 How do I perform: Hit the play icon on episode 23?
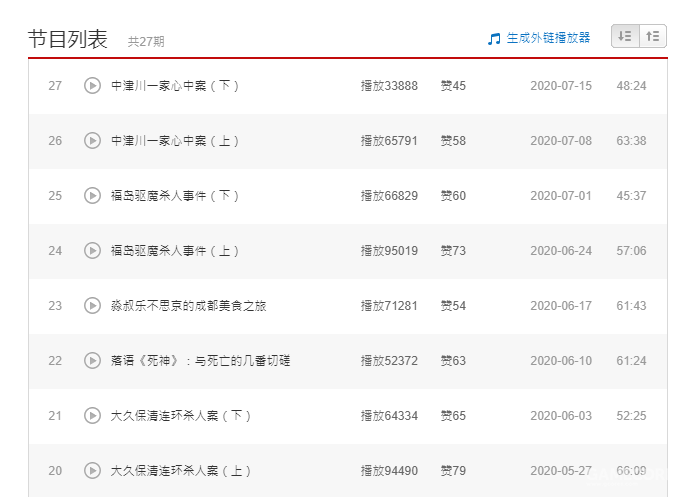(x=92, y=306)
